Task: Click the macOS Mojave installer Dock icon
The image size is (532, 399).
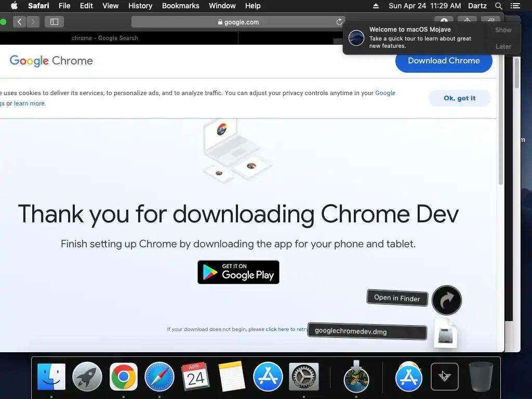Action: click(x=356, y=377)
